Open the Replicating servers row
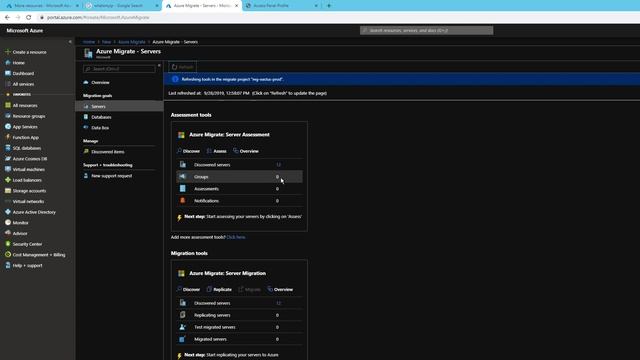The height and width of the screenshot is (360, 640). pyautogui.click(x=240, y=315)
